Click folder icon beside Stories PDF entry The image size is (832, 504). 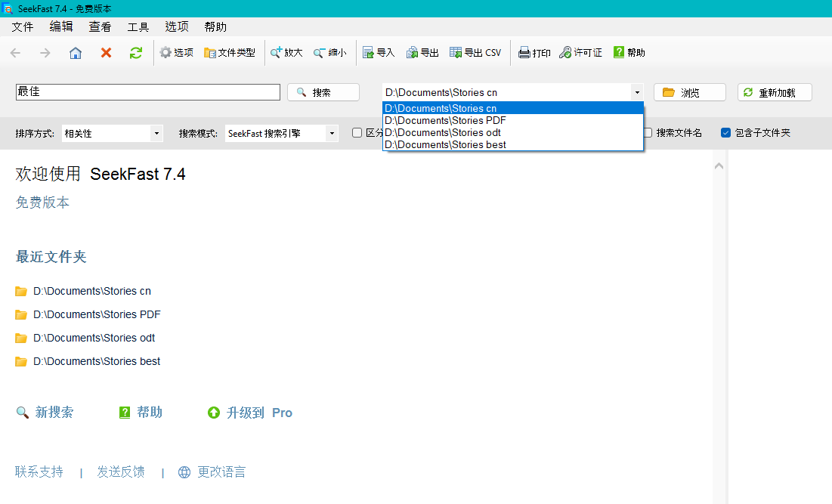(21, 314)
